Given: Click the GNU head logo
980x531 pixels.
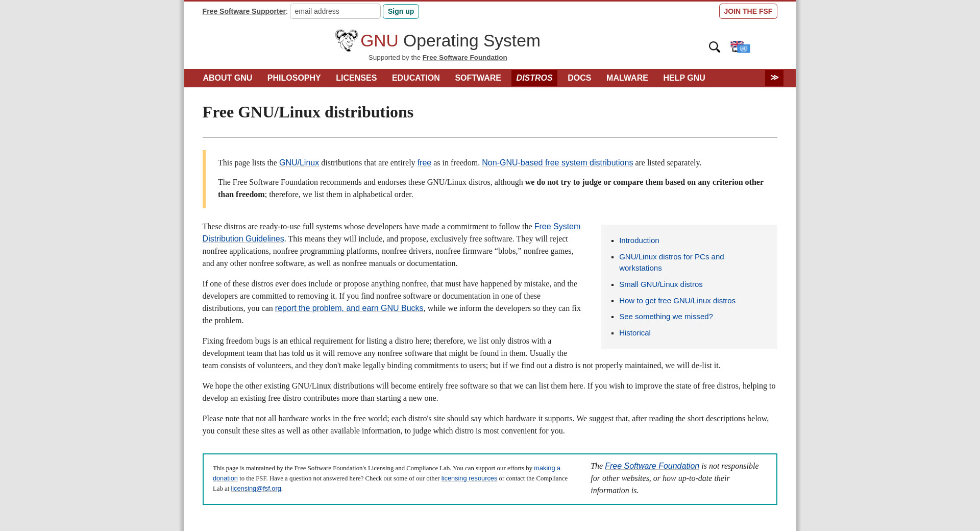Looking at the screenshot, I should pos(346,41).
